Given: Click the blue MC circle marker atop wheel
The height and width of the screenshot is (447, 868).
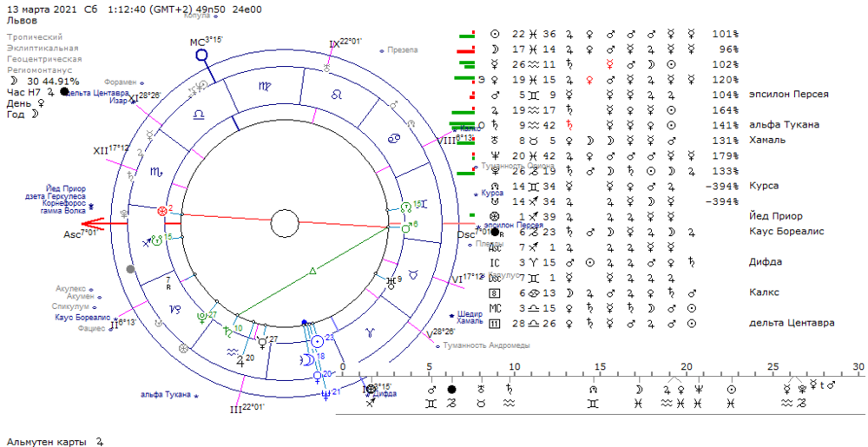Looking at the screenshot, I should (x=202, y=55).
